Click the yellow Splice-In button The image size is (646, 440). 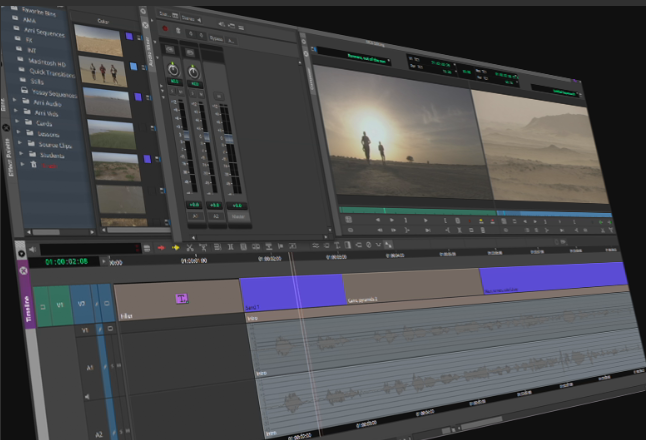[481, 221]
